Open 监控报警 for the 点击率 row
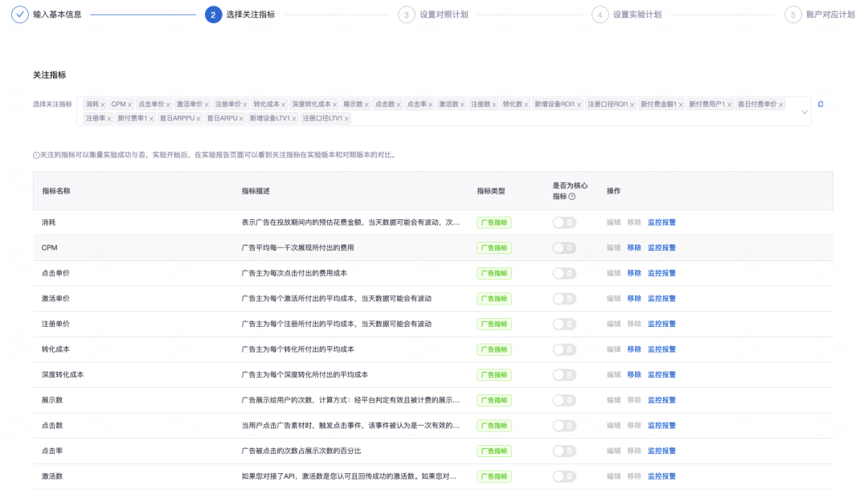Viewport: 868px width, 490px height. pos(661,451)
